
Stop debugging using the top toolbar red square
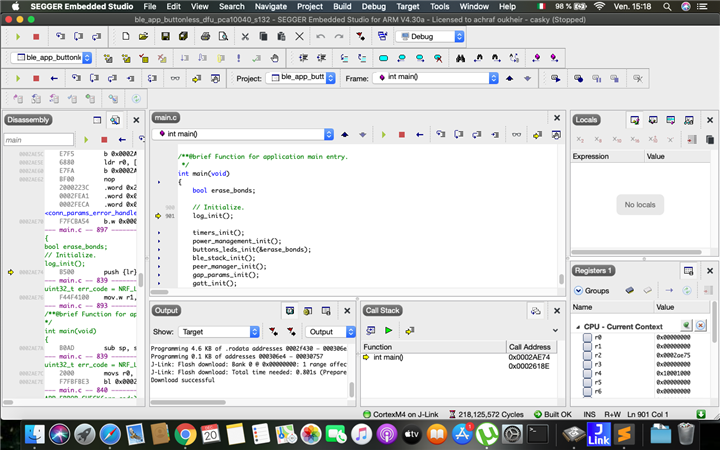[36, 37]
